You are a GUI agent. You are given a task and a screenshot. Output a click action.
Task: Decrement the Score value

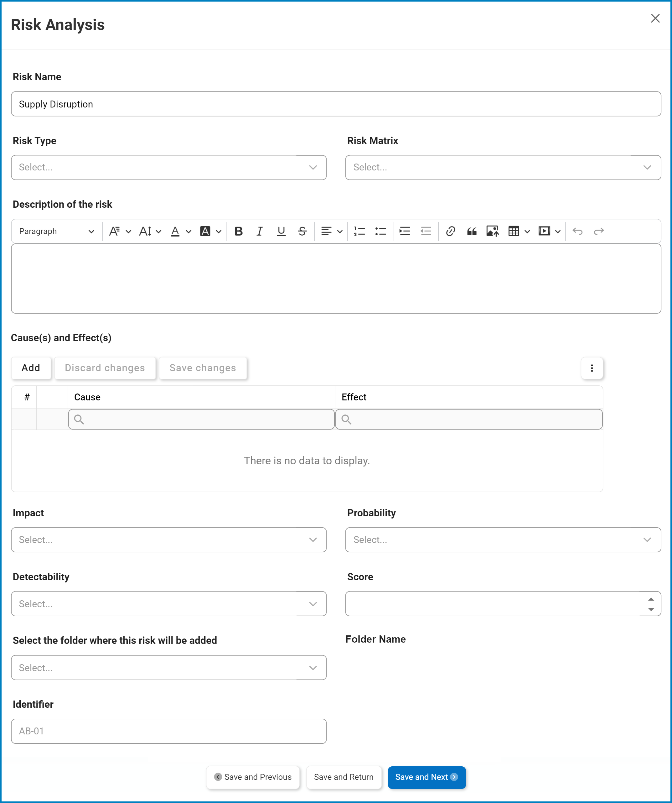click(651, 609)
